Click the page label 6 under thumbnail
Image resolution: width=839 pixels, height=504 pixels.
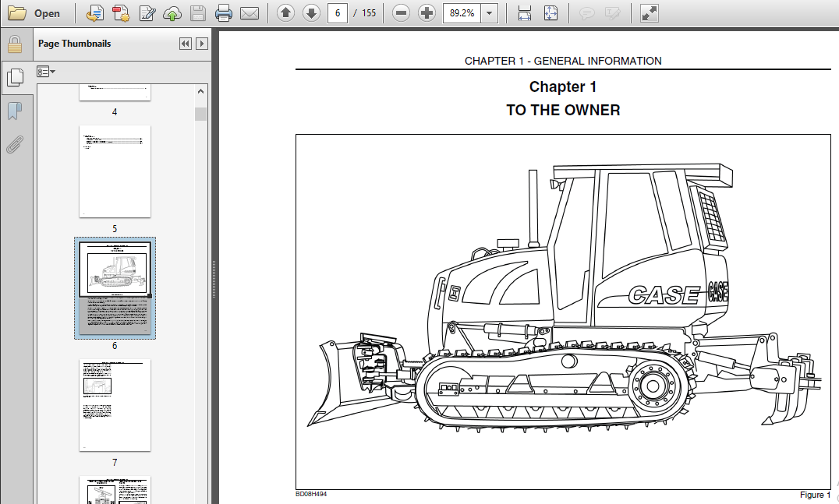point(115,346)
